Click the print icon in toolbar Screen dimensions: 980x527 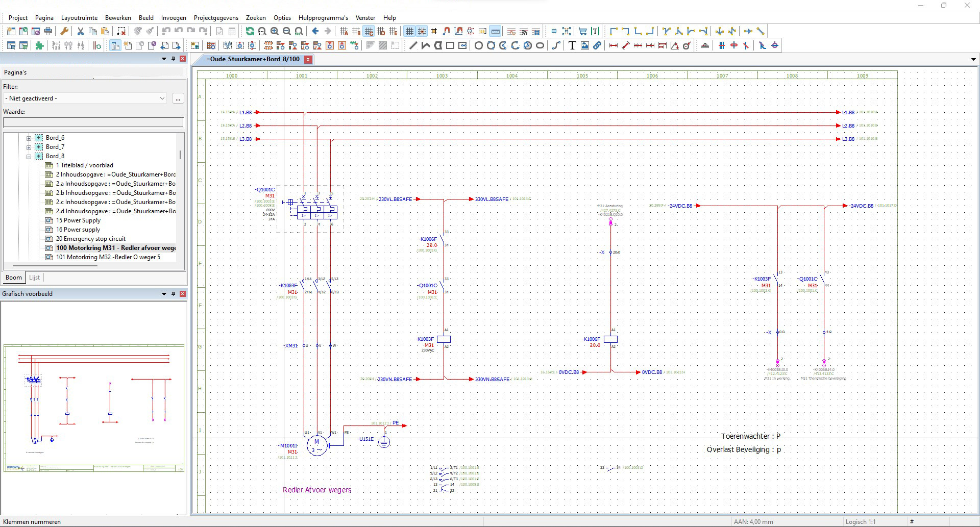48,32
